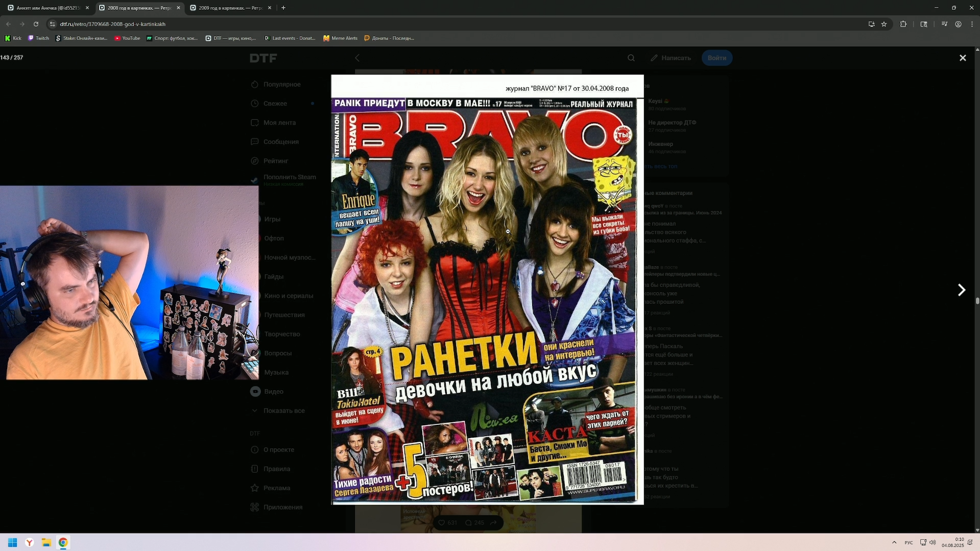Screen dimensions: 980x551
Task: Go back to the previous page in Chrome
Action: click(9, 24)
